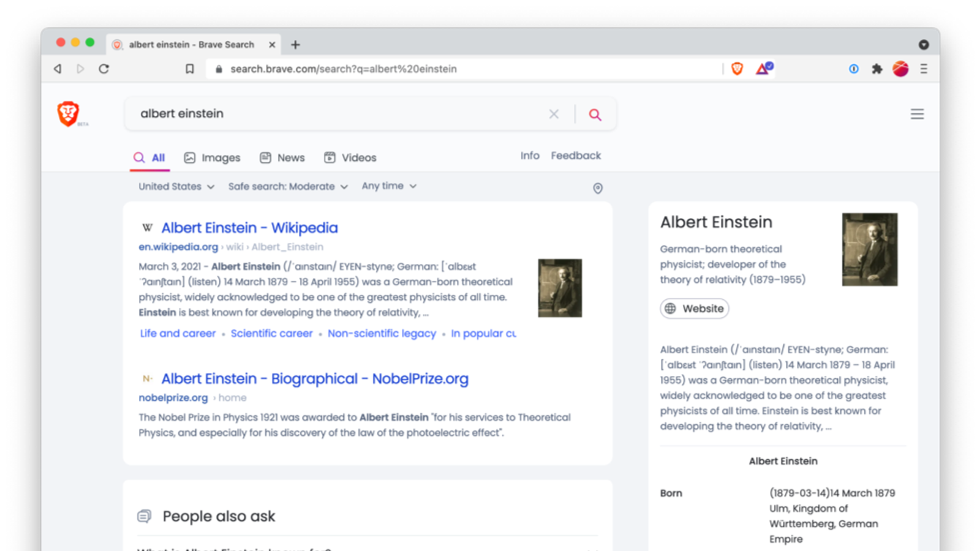The image size is (980, 551).
Task: Go back to the previous page
Action: 58,69
